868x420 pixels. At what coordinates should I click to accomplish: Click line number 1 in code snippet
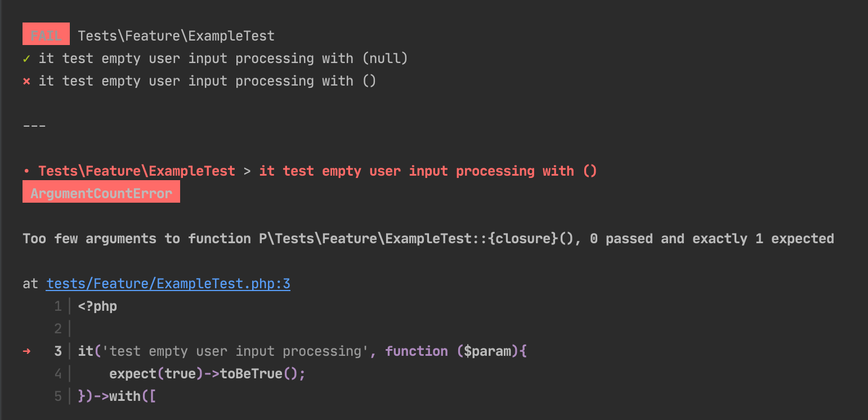click(58, 306)
